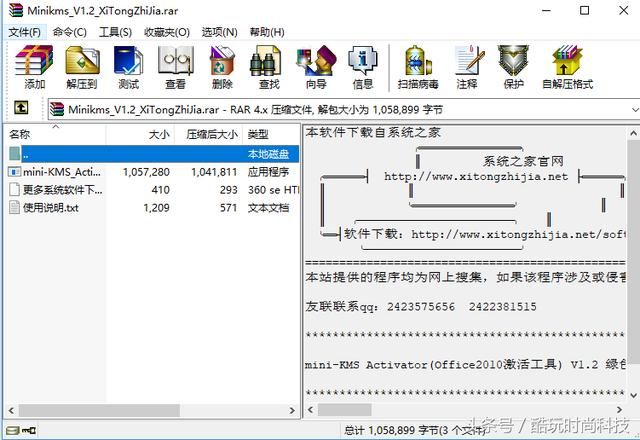Screen dimensions: 640x440
Task: Click the file list horizontal scrollbar thumb
Action: [99, 410]
